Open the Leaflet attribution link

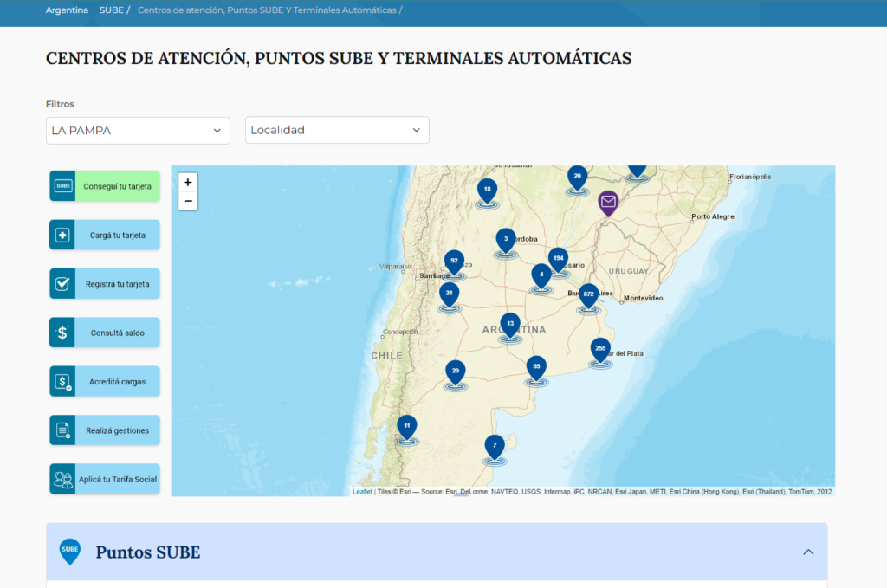pyautogui.click(x=363, y=492)
